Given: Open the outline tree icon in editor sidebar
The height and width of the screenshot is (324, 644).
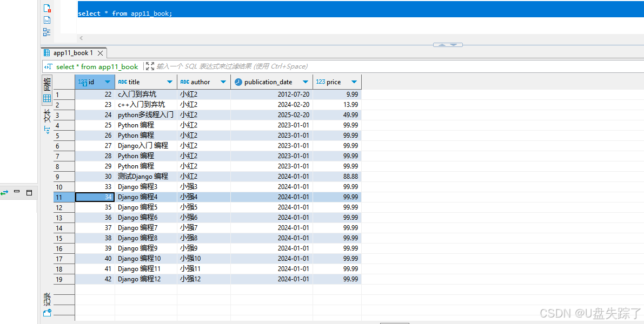Looking at the screenshot, I should pyautogui.click(x=47, y=32).
